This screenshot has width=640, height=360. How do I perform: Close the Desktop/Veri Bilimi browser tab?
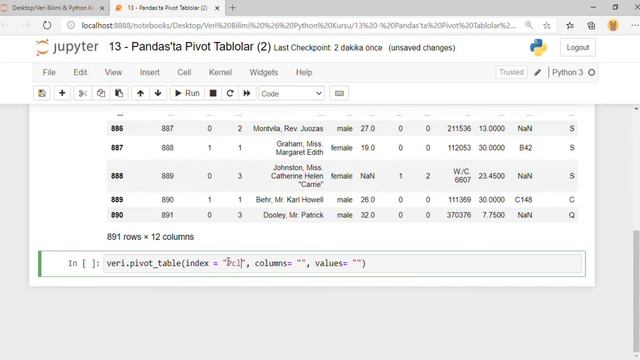[x=102, y=8]
